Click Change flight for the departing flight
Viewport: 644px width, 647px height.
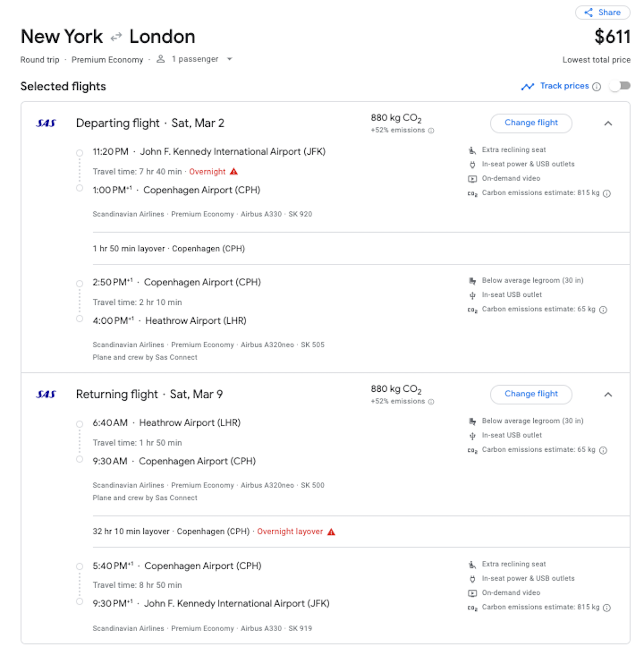coord(531,123)
